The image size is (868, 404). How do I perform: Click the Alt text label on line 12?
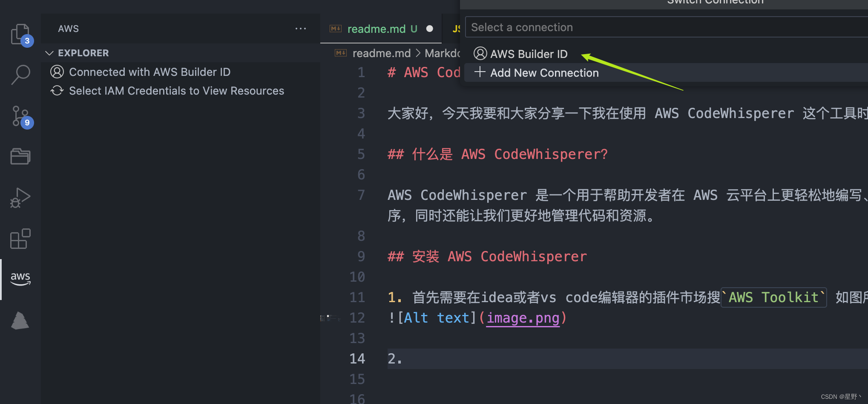[437, 318]
